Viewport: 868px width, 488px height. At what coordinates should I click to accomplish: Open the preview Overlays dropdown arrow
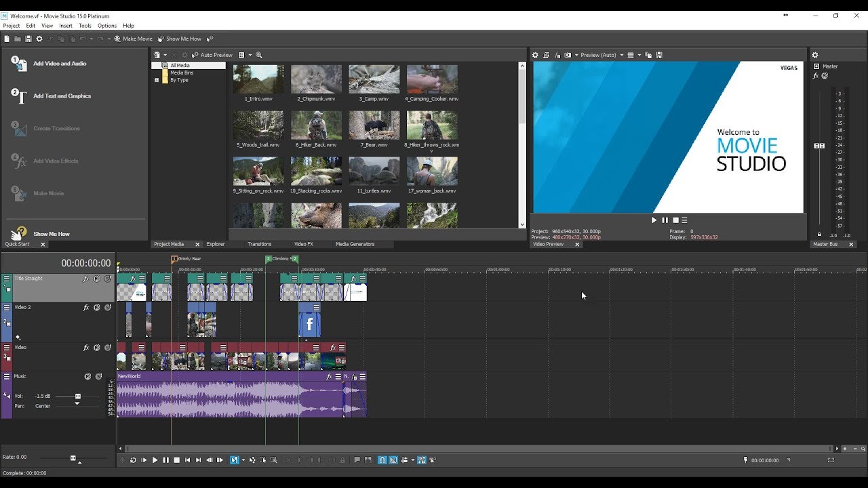(x=639, y=55)
